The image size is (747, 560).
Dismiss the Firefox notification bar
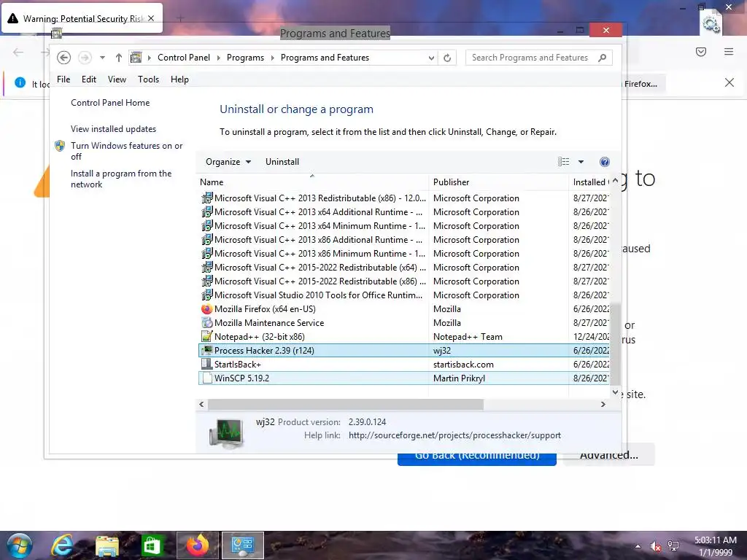729,82
